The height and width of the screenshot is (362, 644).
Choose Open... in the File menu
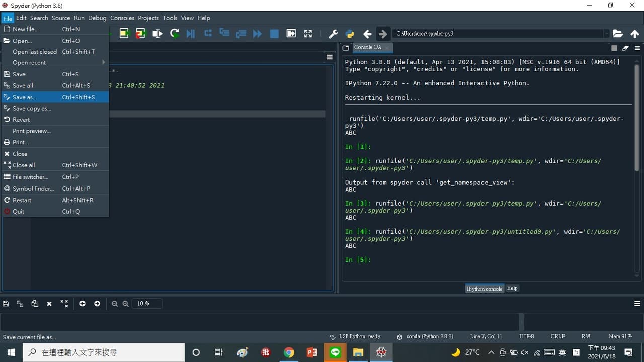pos(55,41)
